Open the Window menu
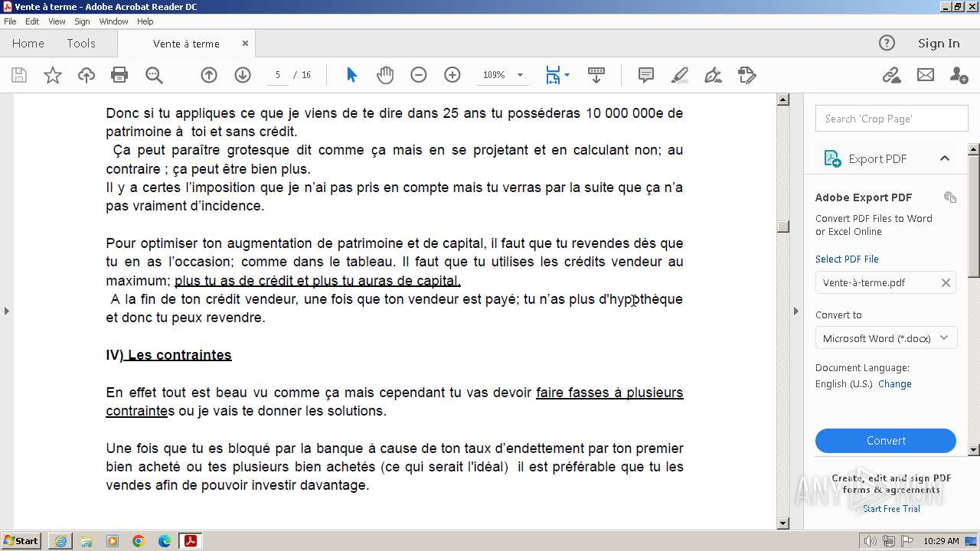Viewport: 980px width, 551px height. click(113, 21)
